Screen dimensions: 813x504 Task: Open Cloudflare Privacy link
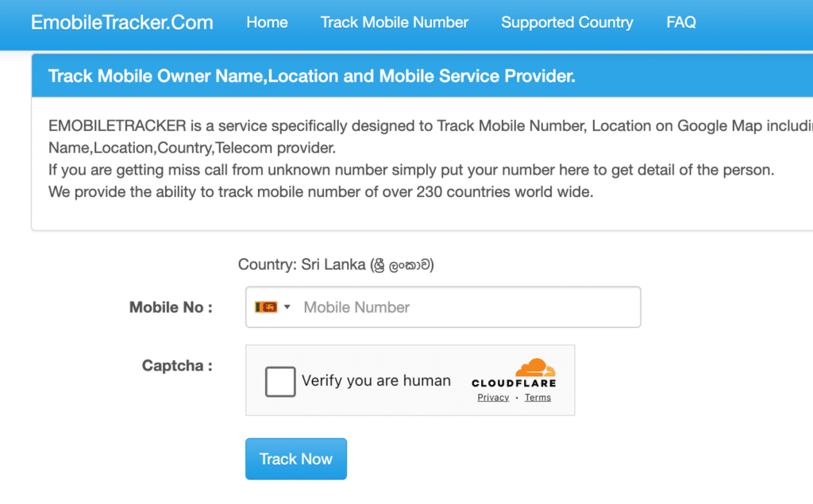coord(493,398)
